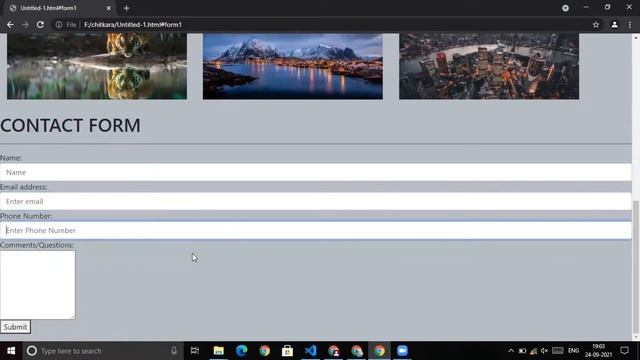Click the Email address: label
Viewport: 640px width, 360px height.
coord(24,187)
